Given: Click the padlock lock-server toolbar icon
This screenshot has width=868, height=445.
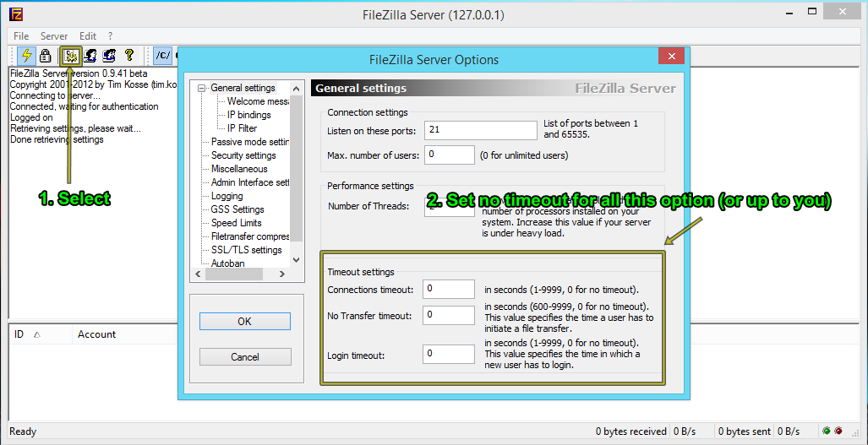Looking at the screenshot, I should point(46,55).
